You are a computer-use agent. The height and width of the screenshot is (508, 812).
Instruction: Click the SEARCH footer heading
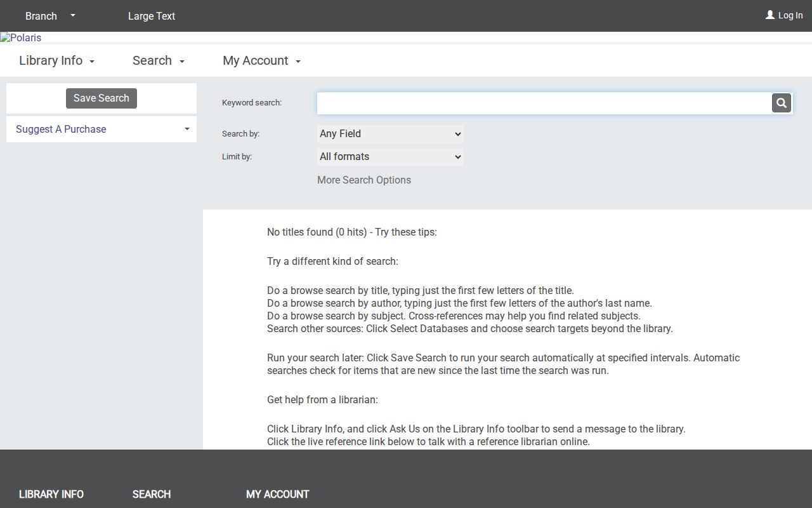[x=152, y=494]
